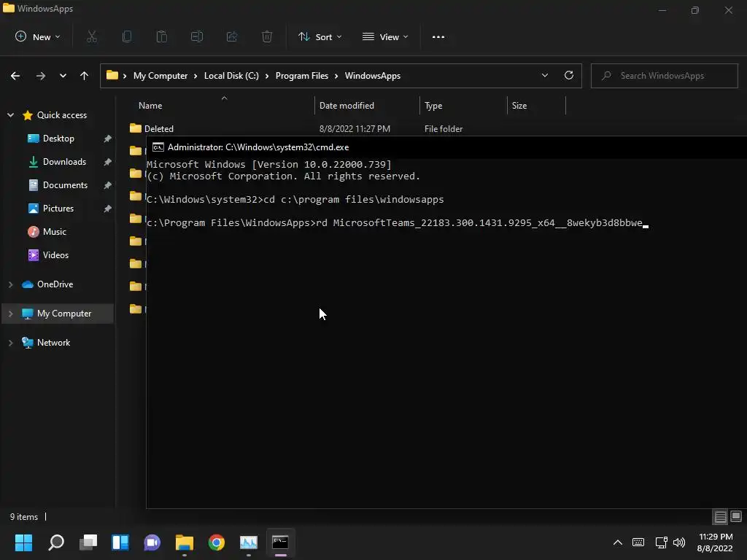This screenshot has width=747, height=560.
Task: Collapse the Quick access tree node
Action: click(x=10, y=114)
